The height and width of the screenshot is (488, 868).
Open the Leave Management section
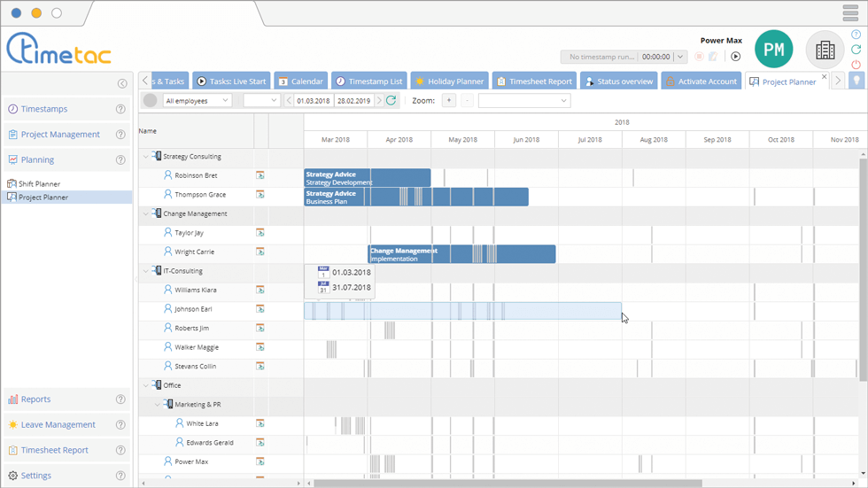pos(58,425)
